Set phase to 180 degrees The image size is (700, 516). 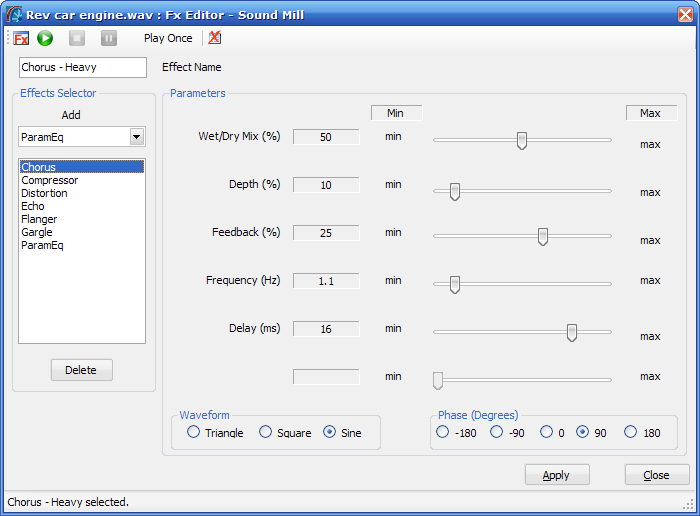pos(642,433)
